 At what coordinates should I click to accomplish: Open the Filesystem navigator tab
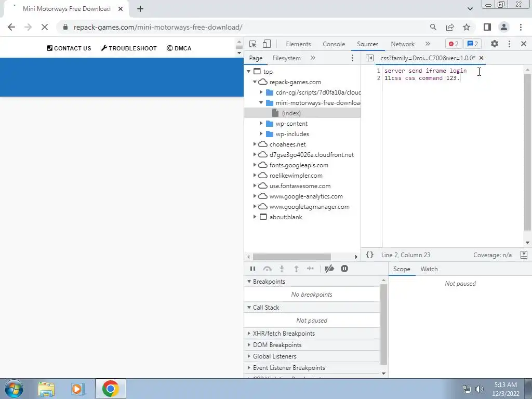(286, 58)
